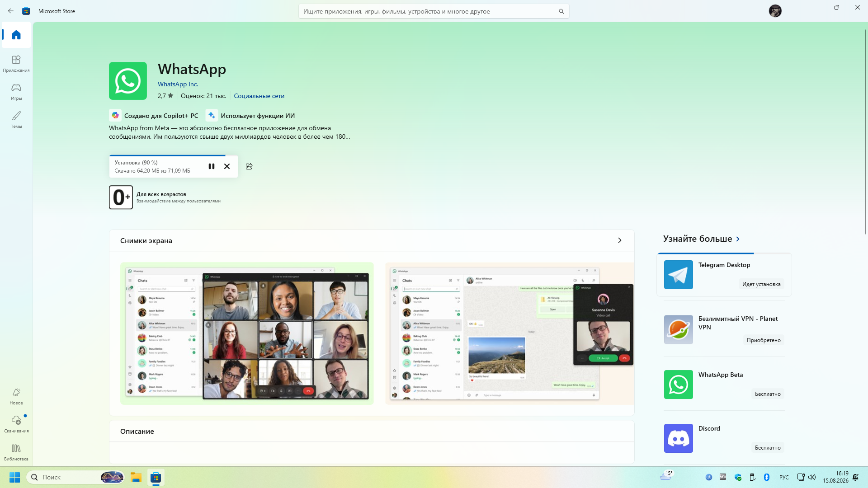Viewport: 868px width, 488px height.
Task: Open the Windows Start menu
Action: (x=14, y=477)
